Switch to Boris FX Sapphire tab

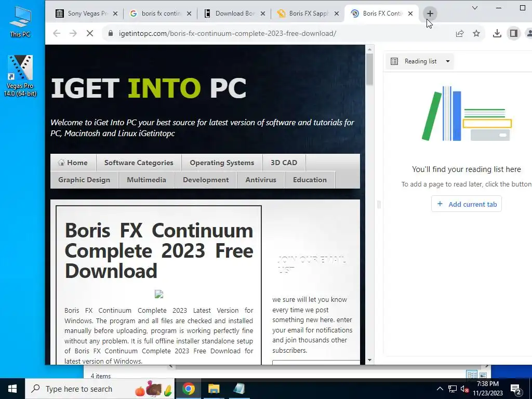pyautogui.click(x=304, y=14)
